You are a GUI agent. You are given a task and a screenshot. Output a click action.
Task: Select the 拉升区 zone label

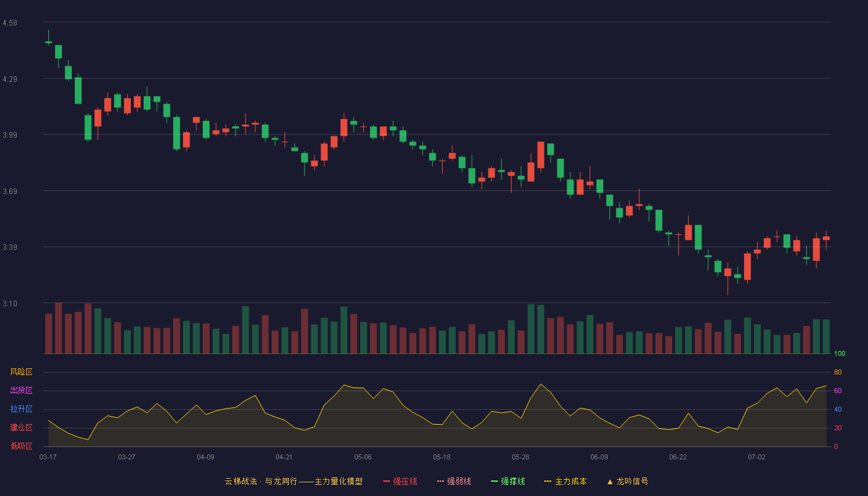(x=21, y=409)
